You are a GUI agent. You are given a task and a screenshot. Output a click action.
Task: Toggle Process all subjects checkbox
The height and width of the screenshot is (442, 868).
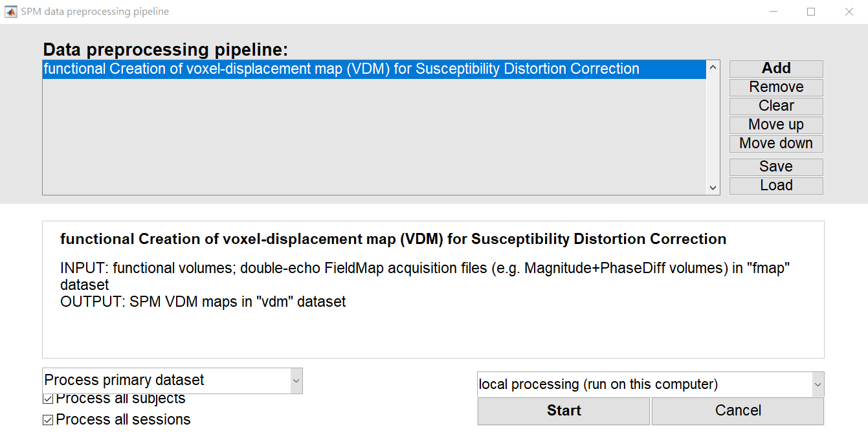48,399
